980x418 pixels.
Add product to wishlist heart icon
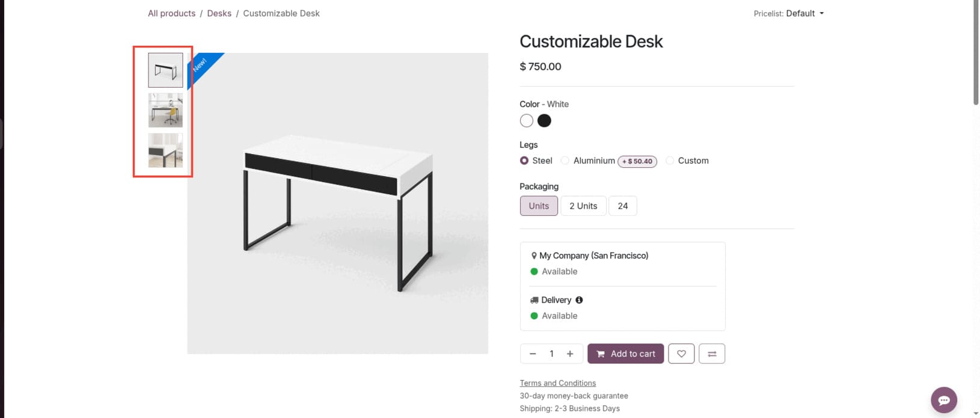tap(681, 354)
